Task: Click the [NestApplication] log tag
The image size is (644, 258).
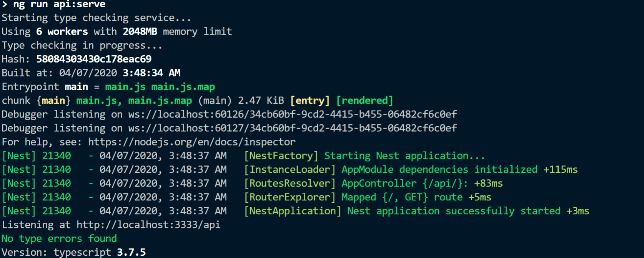Action: coord(293,211)
